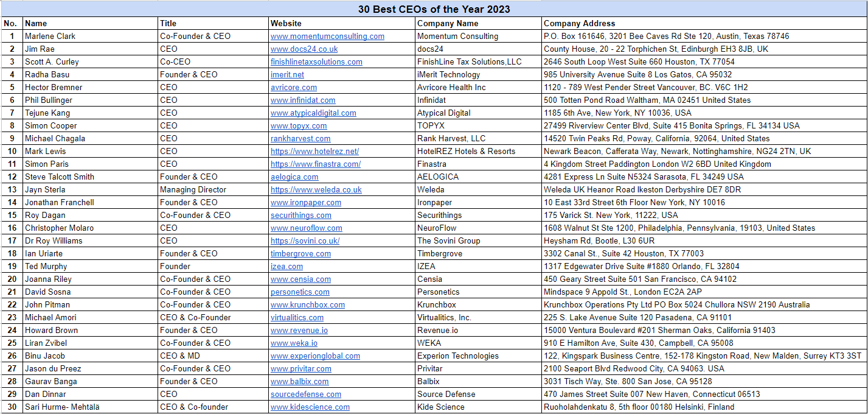Click the 'Company Address' header cell

click(x=704, y=23)
